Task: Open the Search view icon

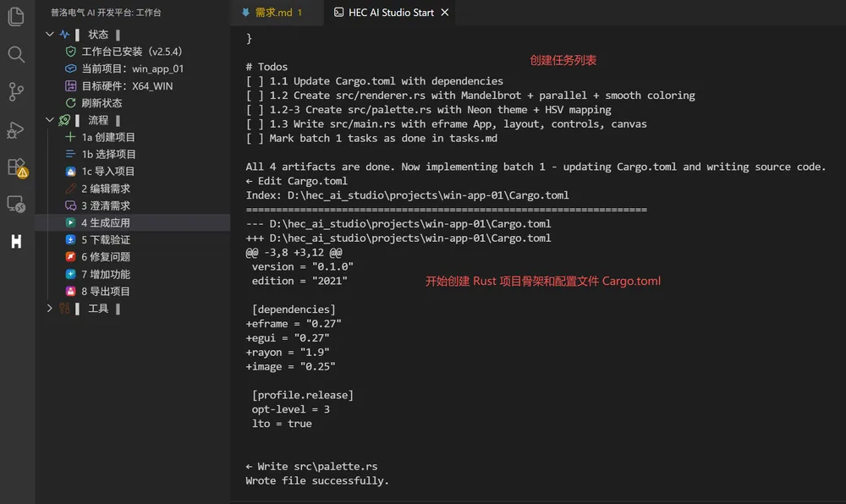Action: tap(16, 54)
